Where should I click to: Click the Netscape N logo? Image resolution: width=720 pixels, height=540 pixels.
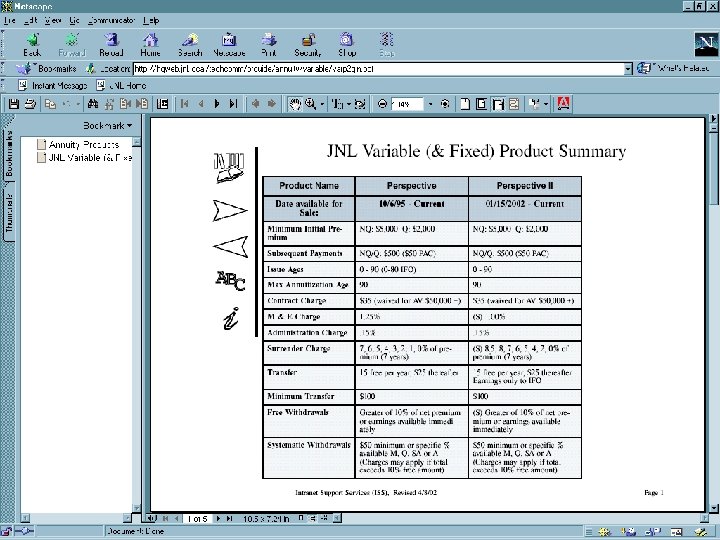tap(706, 45)
